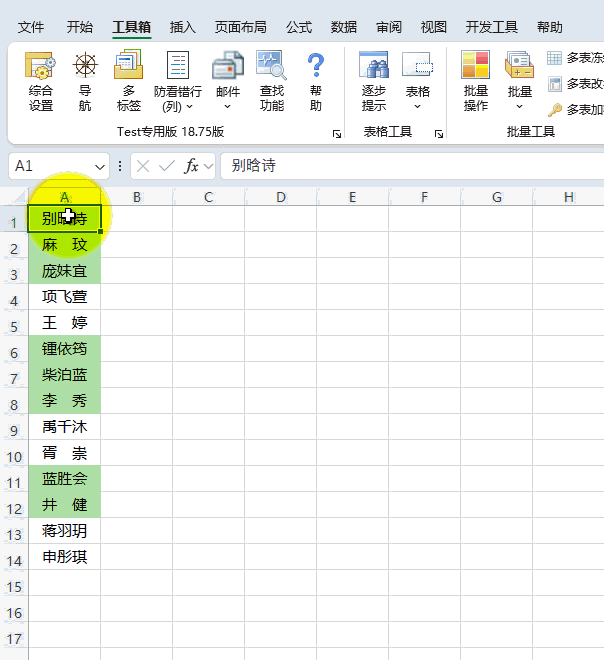Click the insert function fx icon

[192, 166]
